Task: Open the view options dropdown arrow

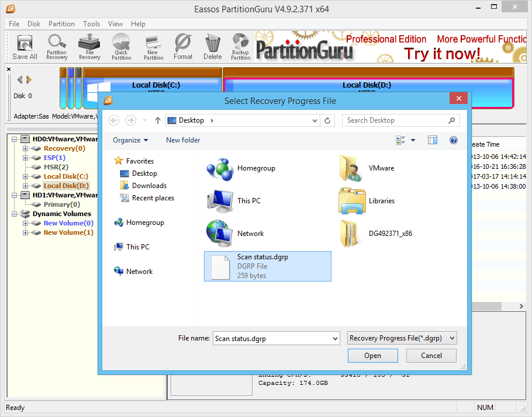Action: [x=413, y=140]
